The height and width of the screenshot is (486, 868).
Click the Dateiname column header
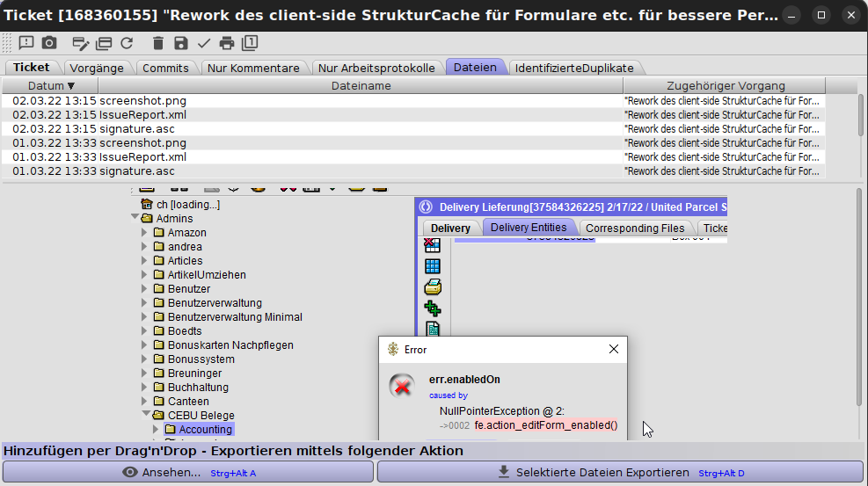[361, 85]
